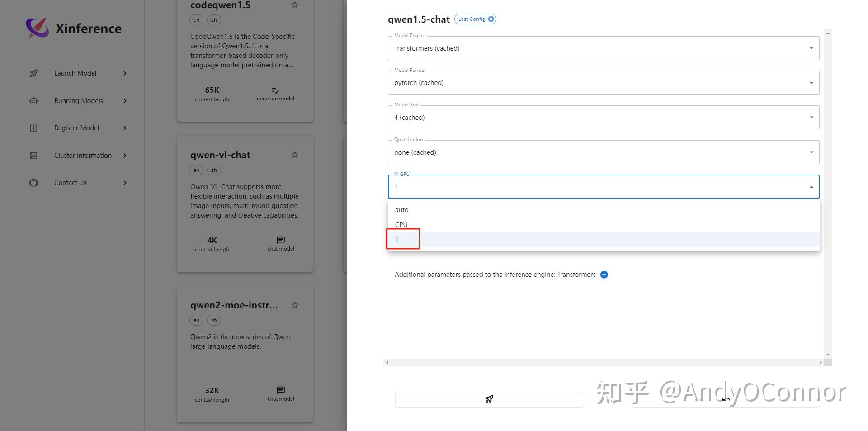Select the Launch Model rocket icon
The height and width of the screenshot is (431, 868).
(33, 73)
